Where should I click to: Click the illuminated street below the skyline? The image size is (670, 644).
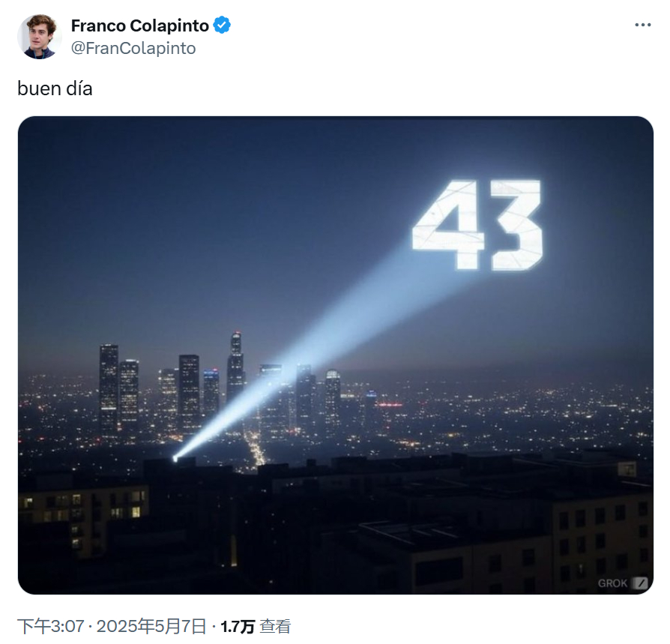point(256,449)
